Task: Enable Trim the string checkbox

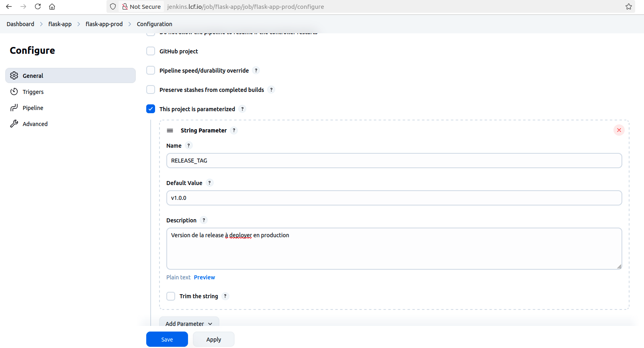Action: 171,296
